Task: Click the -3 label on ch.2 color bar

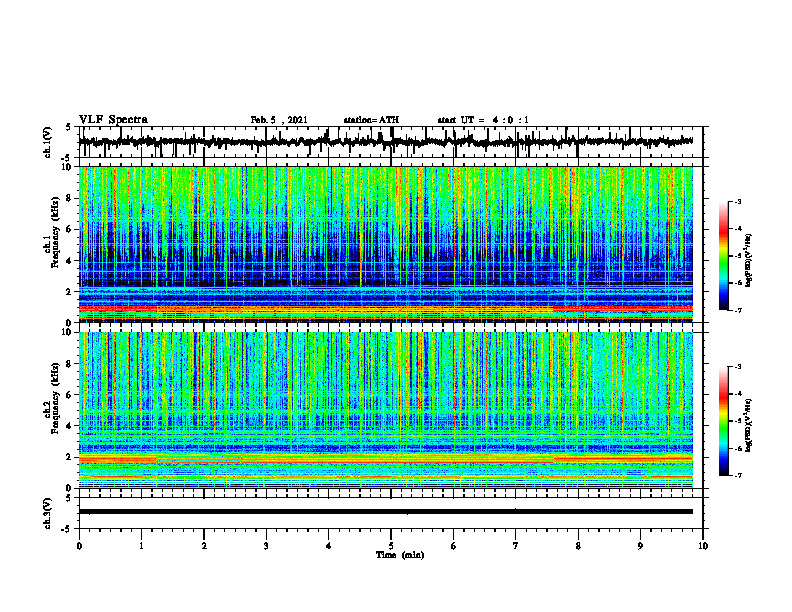Action: pyautogui.click(x=738, y=367)
